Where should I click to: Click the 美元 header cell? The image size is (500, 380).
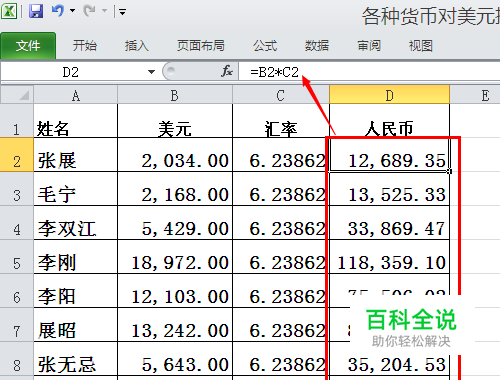click(x=175, y=121)
